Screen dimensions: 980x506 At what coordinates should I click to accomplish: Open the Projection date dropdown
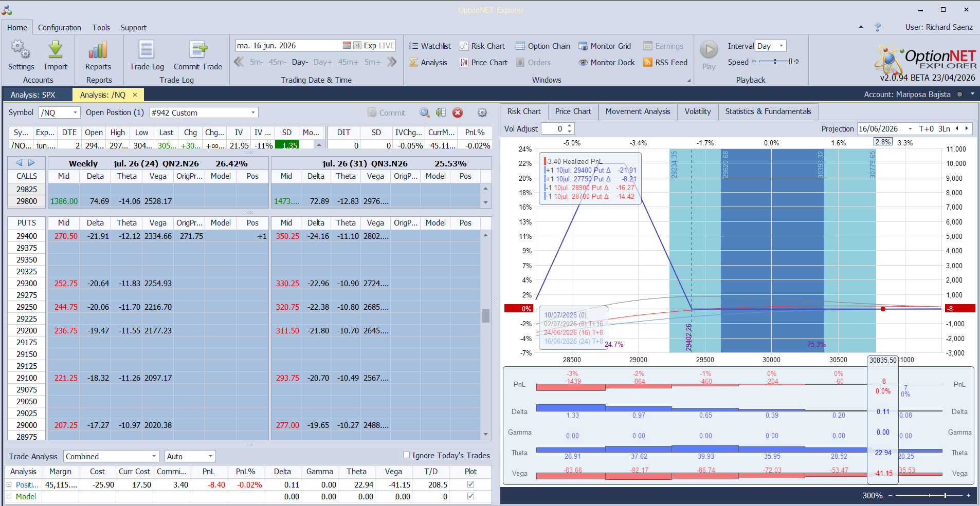[x=910, y=129]
